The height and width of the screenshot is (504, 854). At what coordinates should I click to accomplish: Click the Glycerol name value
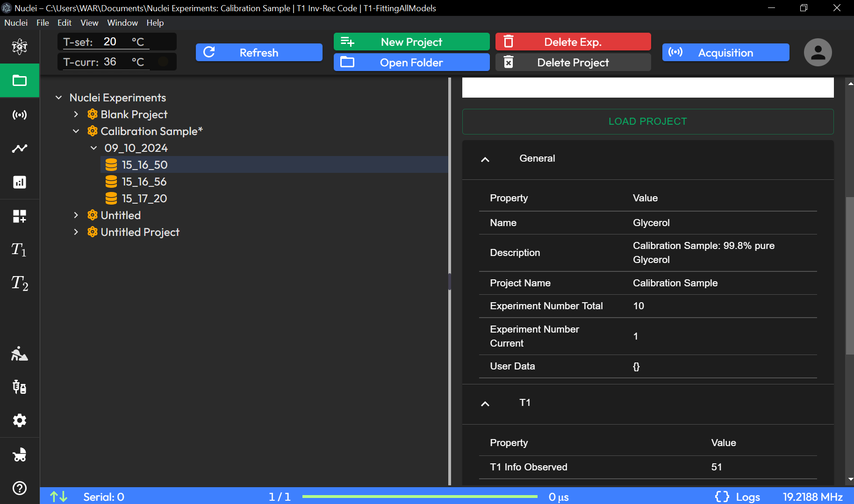coord(651,223)
